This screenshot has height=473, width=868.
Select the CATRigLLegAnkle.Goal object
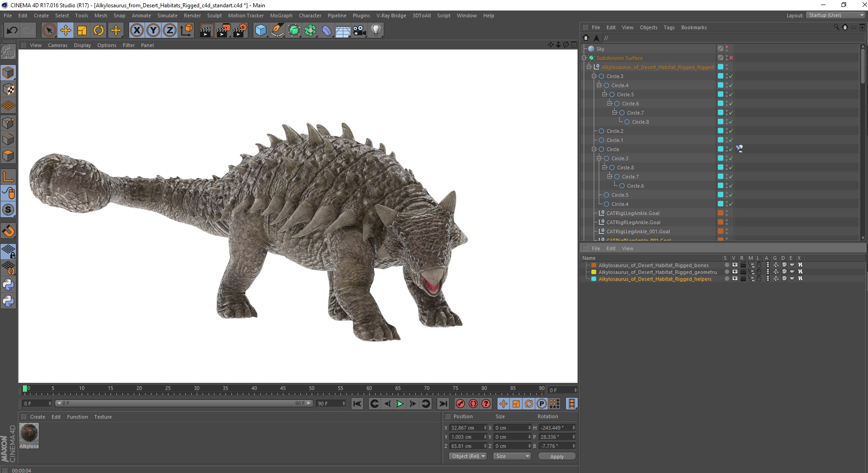tap(633, 213)
